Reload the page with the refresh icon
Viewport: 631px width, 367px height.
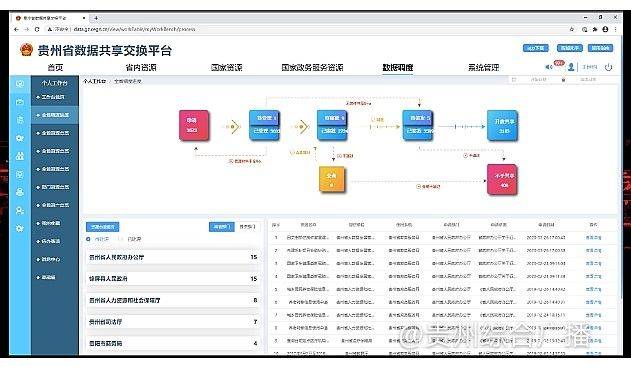pos(37,29)
